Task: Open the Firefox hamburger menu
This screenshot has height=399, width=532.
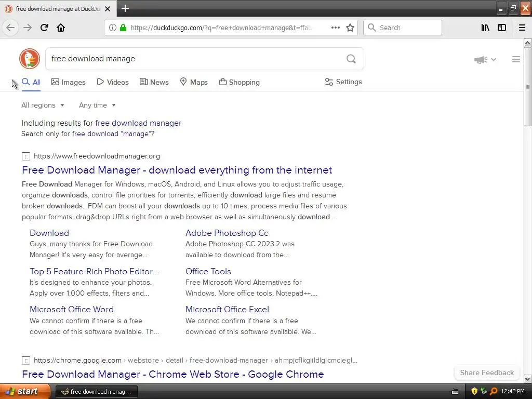Action: click(x=522, y=28)
